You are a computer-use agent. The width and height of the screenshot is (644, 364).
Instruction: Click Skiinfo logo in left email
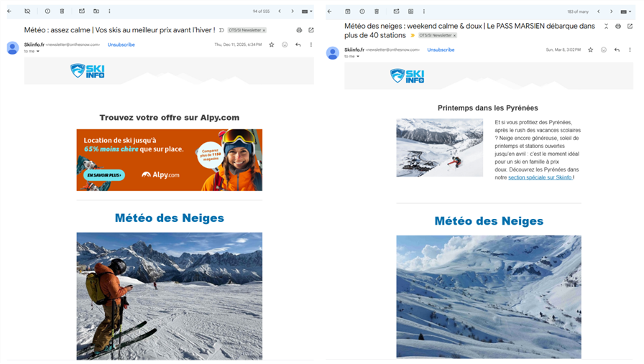coord(88,71)
